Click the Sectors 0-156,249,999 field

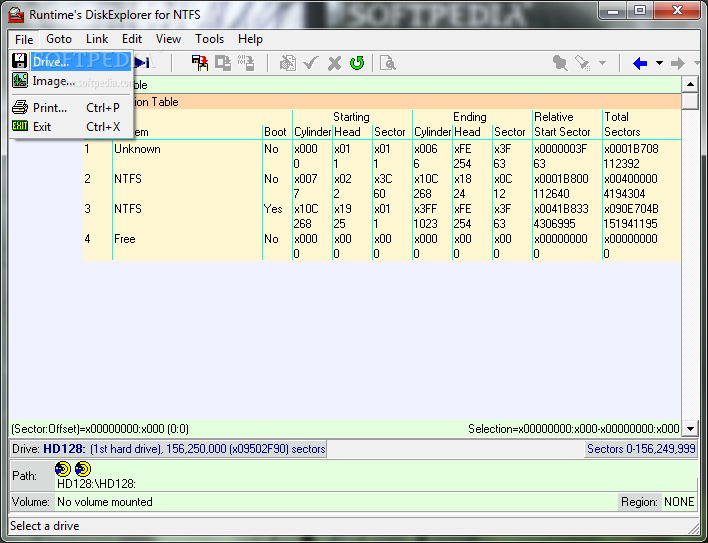[x=641, y=449]
